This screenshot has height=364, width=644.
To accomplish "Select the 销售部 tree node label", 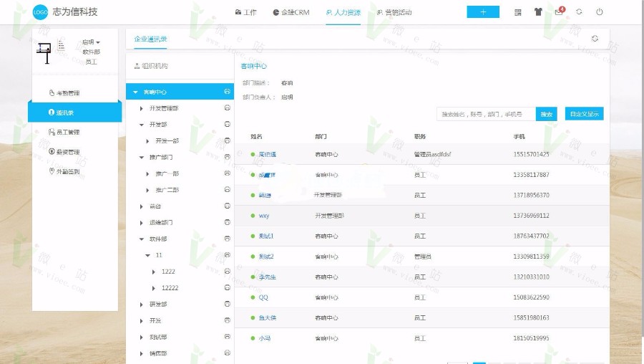I will 158,353.
